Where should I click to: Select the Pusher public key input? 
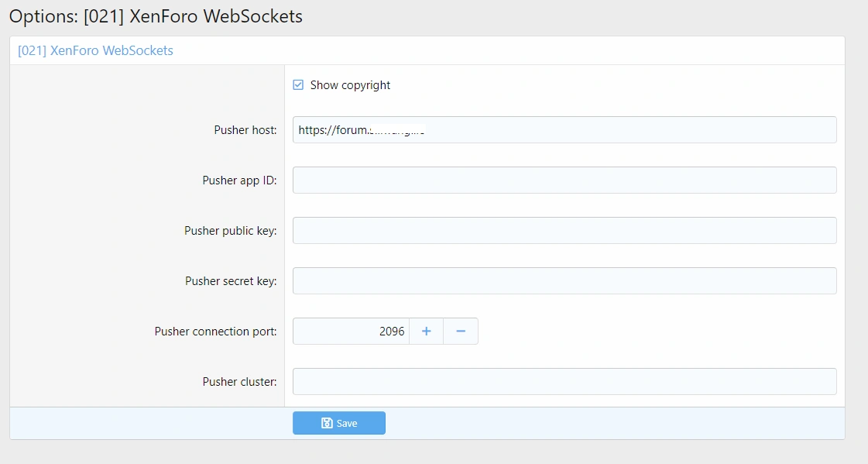(564, 231)
